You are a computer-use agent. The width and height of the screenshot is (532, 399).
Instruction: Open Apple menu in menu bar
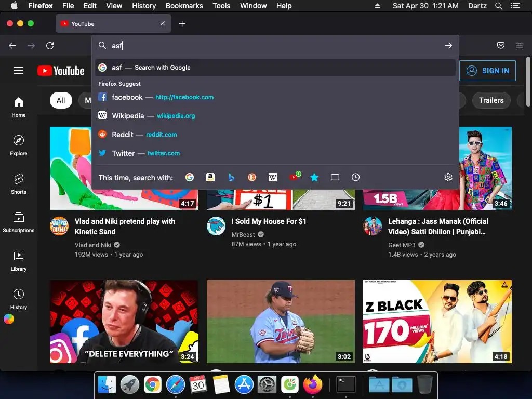pyautogui.click(x=14, y=6)
